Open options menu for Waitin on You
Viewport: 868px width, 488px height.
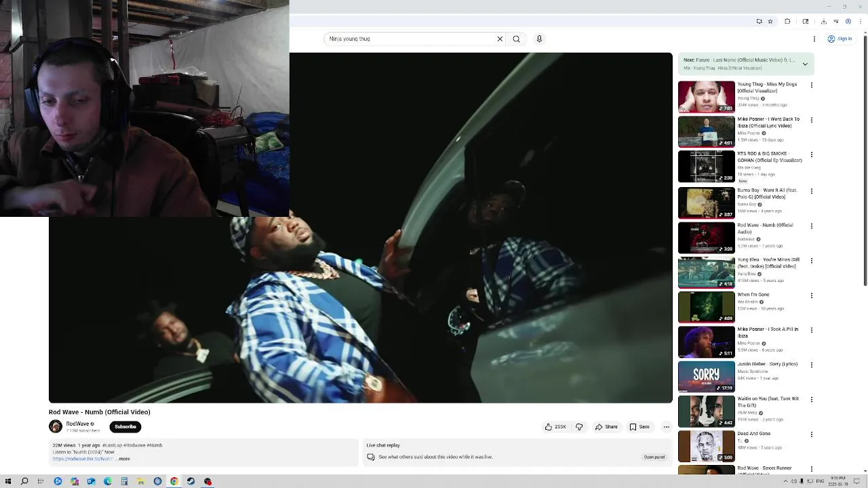point(812,400)
